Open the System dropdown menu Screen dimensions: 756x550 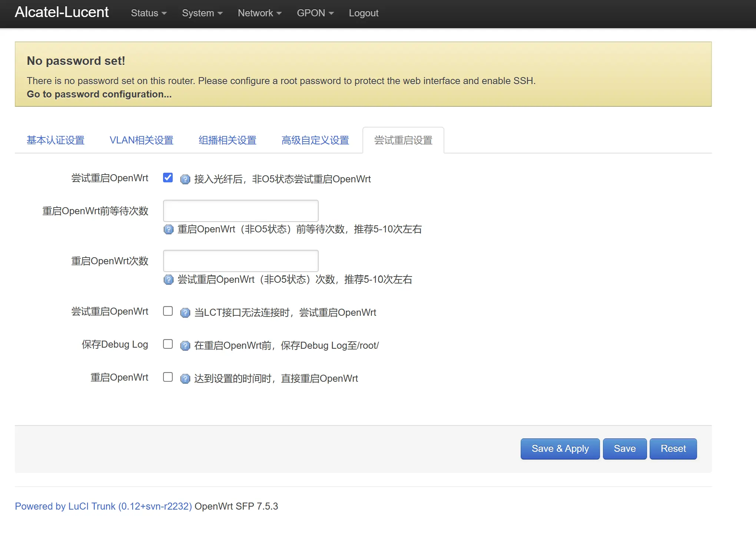point(202,13)
